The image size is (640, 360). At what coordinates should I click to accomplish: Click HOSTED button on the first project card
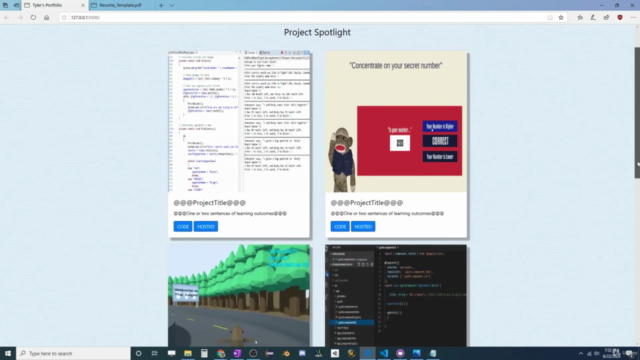[206, 227]
